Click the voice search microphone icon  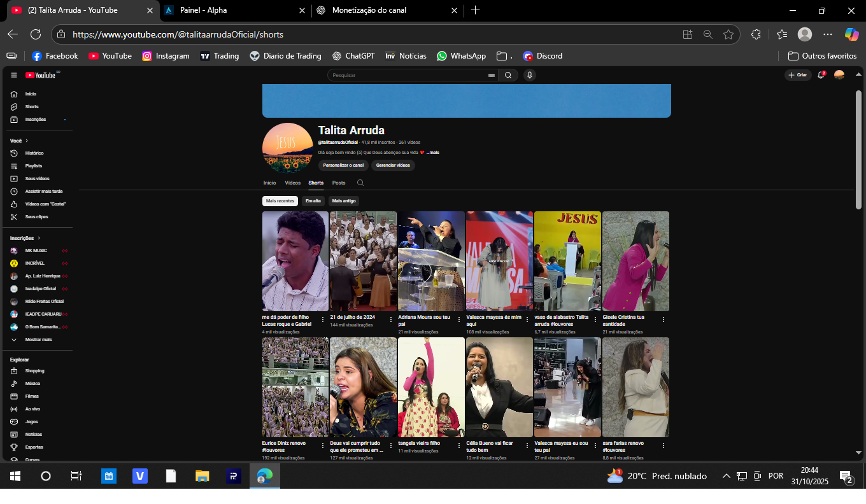(x=529, y=75)
